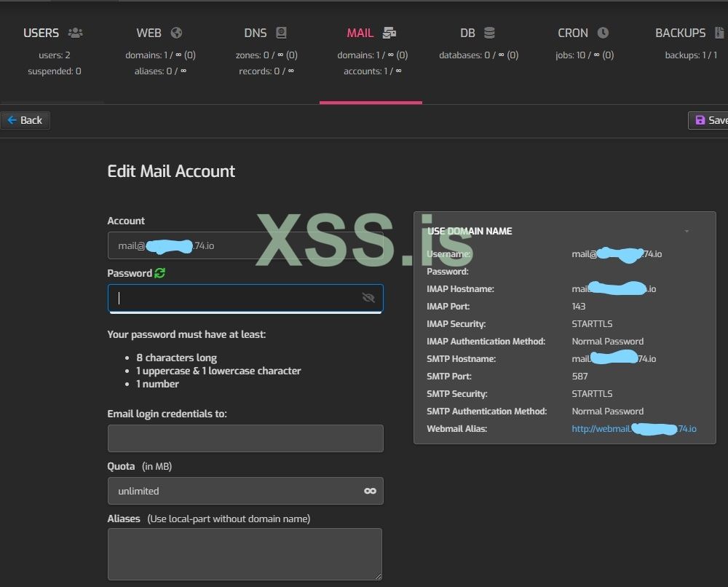Screen dimensions: 728x587
Task: Open the USERS section icon
Action: tap(75, 33)
